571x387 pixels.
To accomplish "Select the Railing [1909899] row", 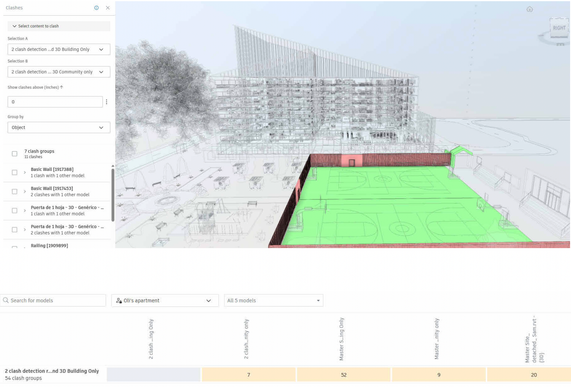I will [x=57, y=246].
